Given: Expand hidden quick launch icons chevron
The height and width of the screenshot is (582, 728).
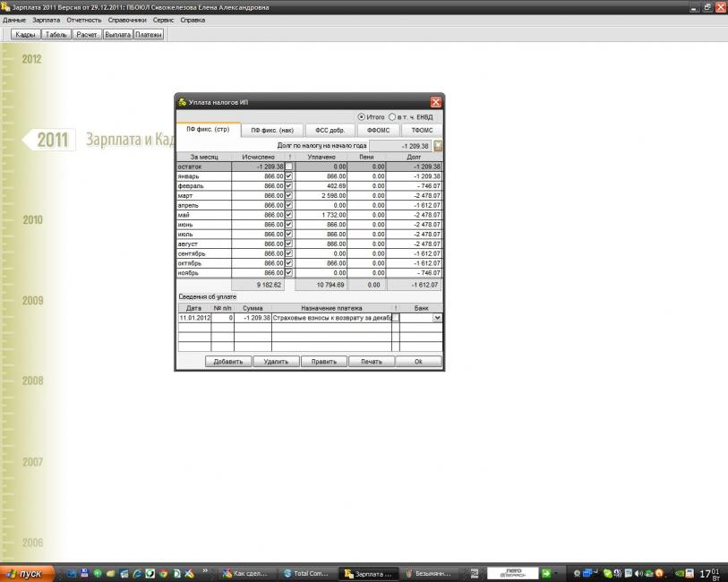Looking at the screenshot, I should [x=206, y=569].
